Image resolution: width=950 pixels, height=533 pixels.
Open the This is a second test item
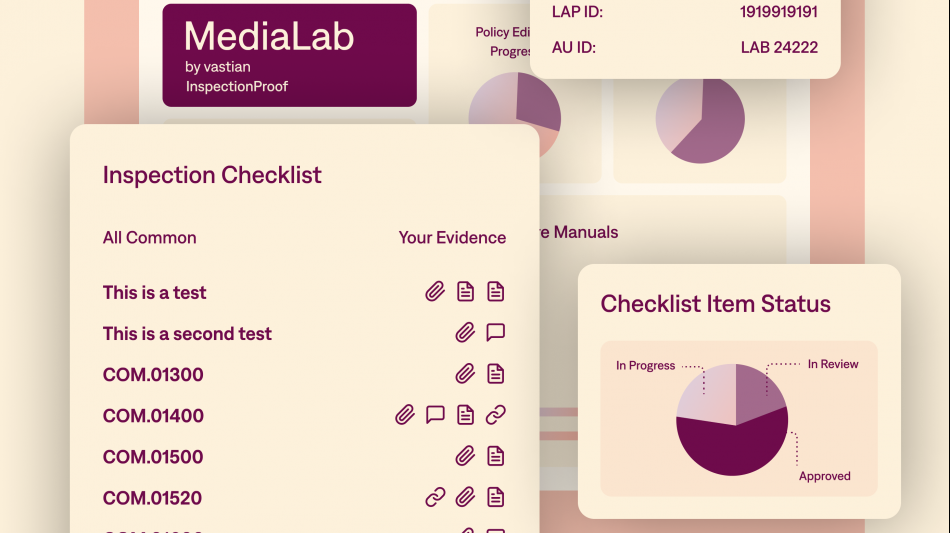click(187, 334)
